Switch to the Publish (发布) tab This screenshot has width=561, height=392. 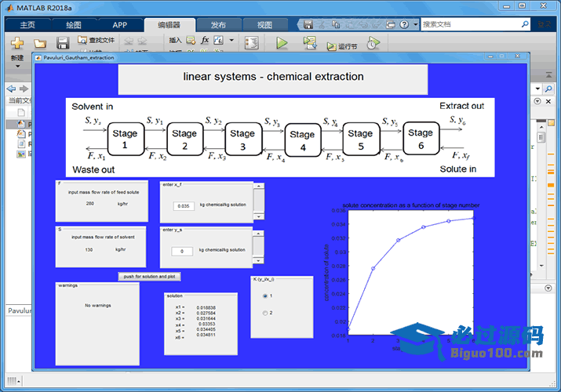218,25
